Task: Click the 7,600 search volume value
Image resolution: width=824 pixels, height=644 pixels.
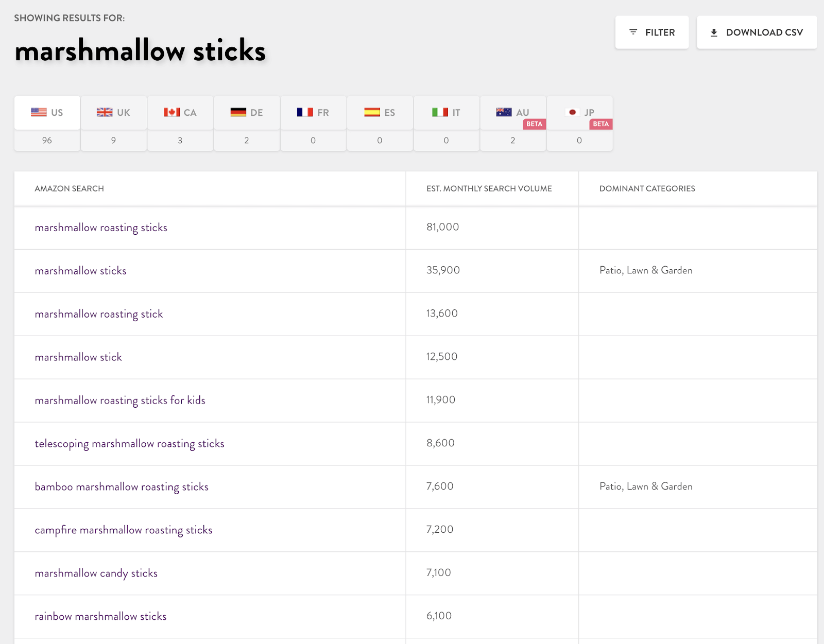Action: [x=440, y=486]
